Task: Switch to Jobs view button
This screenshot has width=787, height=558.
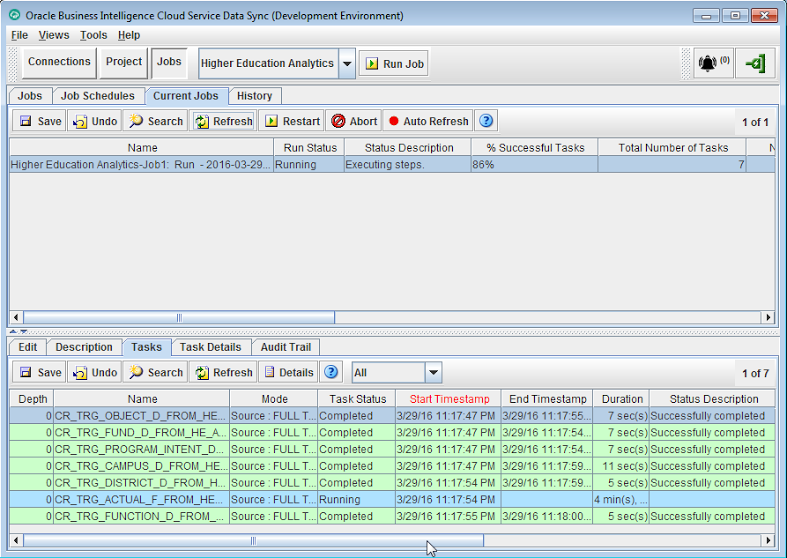Action: click(169, 62)
